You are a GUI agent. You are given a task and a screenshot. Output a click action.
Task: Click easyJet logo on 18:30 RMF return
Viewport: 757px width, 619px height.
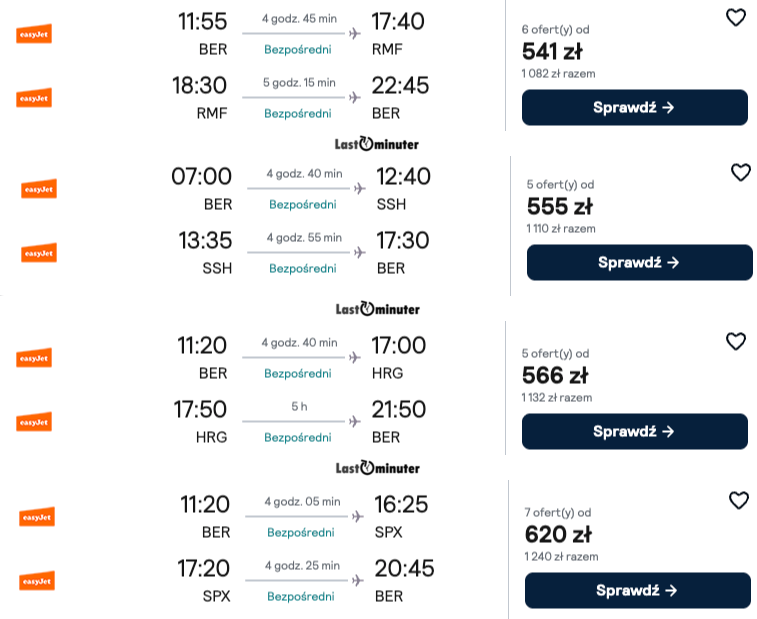tap(34, 98)
